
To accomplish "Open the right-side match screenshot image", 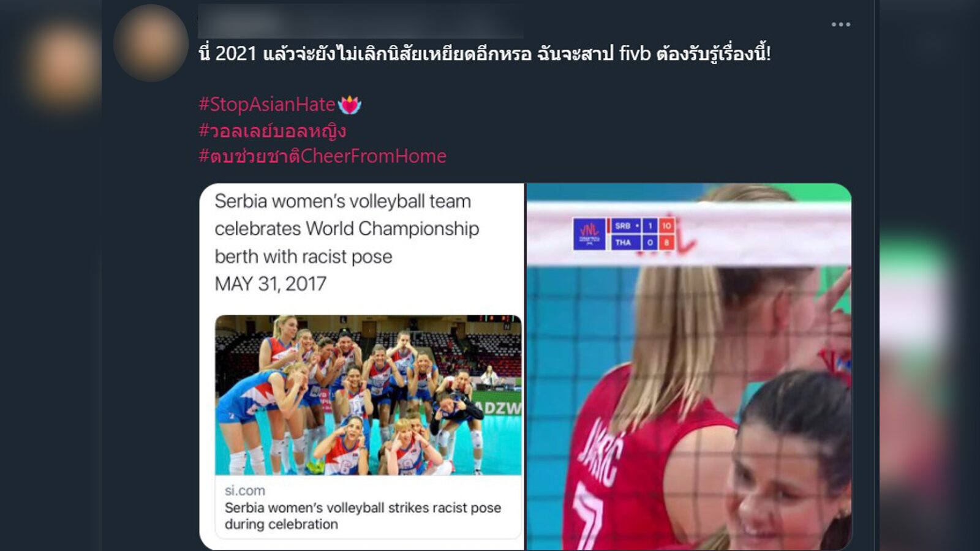I will click(689, 366).
